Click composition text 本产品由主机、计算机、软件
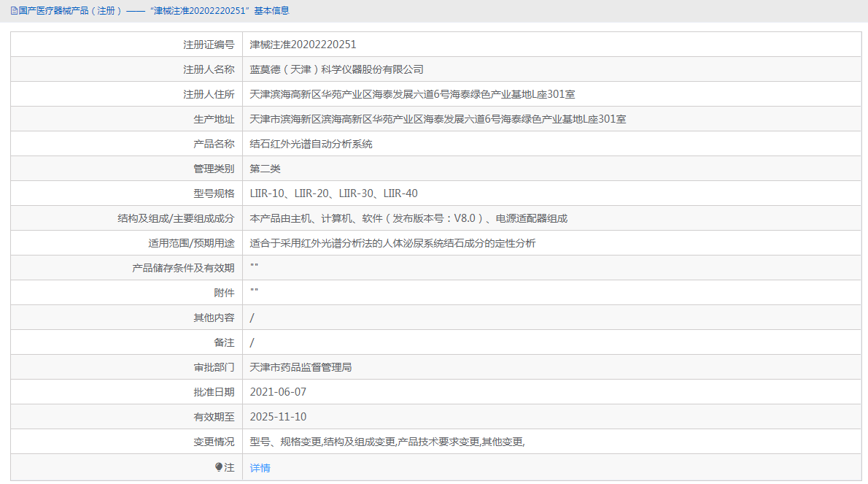Viewport: 868px width, 484px height. point(408,218)
